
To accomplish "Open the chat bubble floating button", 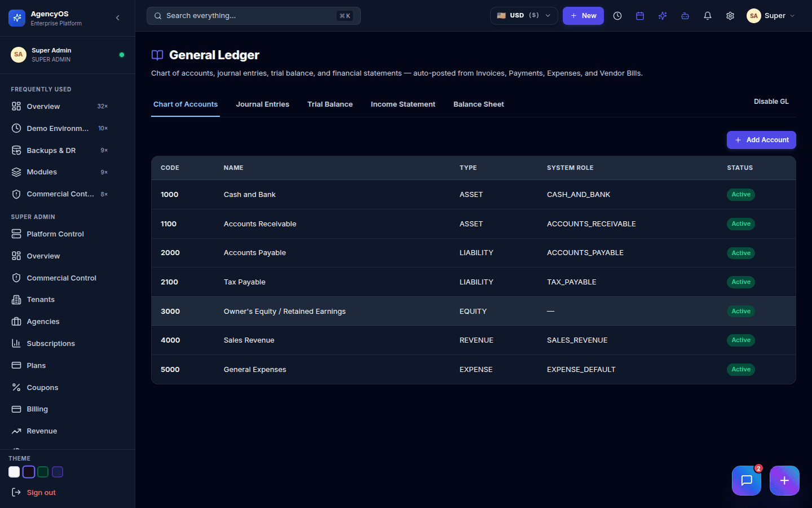I will (747, 480).
